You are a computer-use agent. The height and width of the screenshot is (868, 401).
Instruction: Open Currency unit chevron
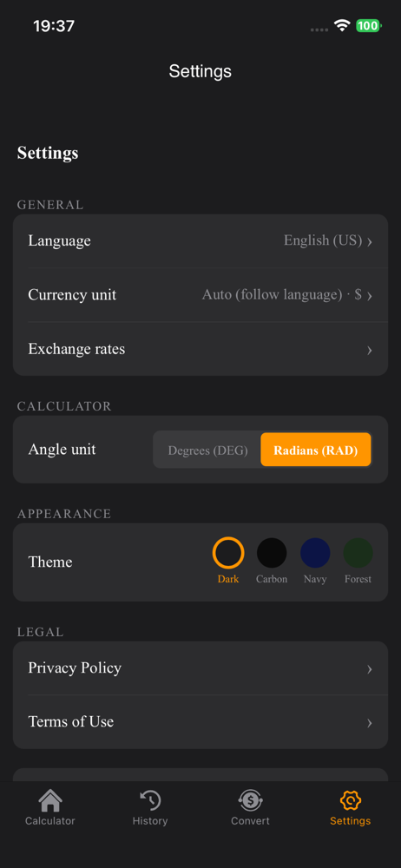[x=370, y=296]
